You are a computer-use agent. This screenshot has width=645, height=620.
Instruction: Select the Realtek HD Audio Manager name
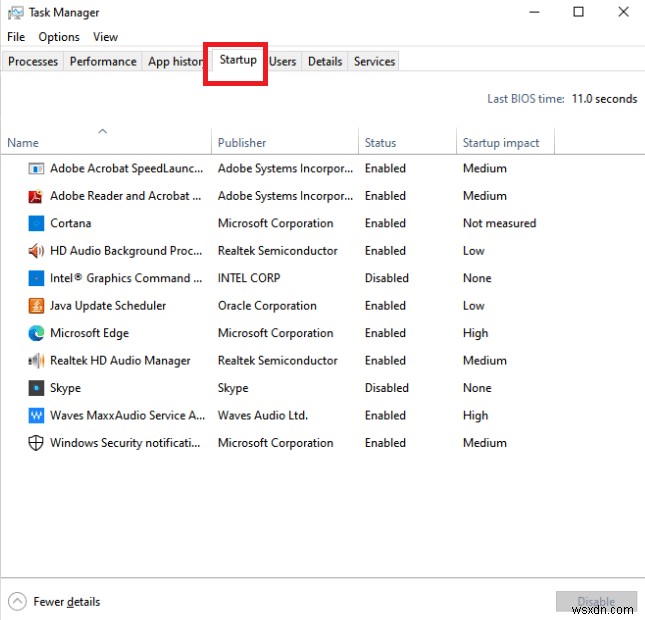[120, 361]
